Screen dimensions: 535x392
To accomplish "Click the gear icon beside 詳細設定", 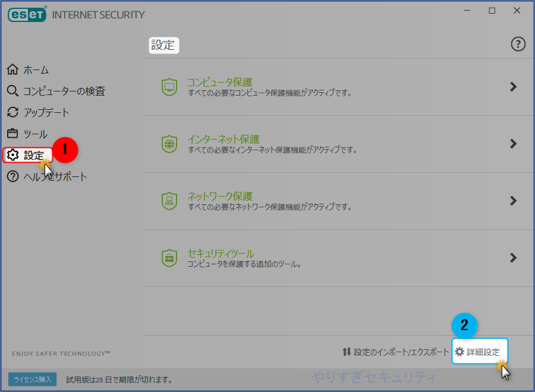I will coord(460,352).
